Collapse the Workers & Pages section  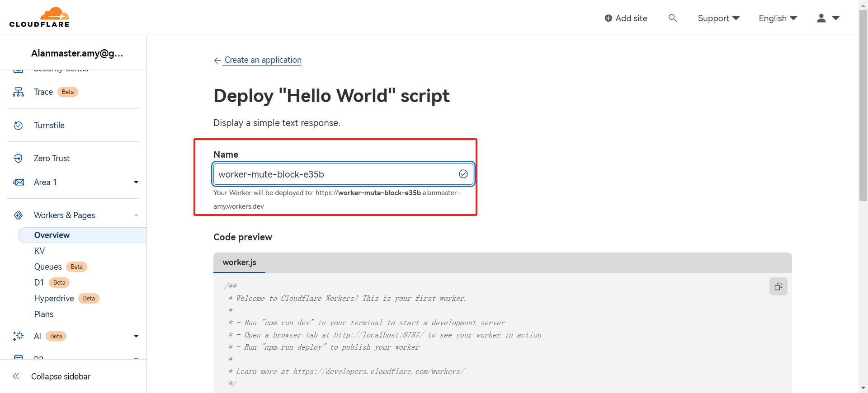point(136,215)
